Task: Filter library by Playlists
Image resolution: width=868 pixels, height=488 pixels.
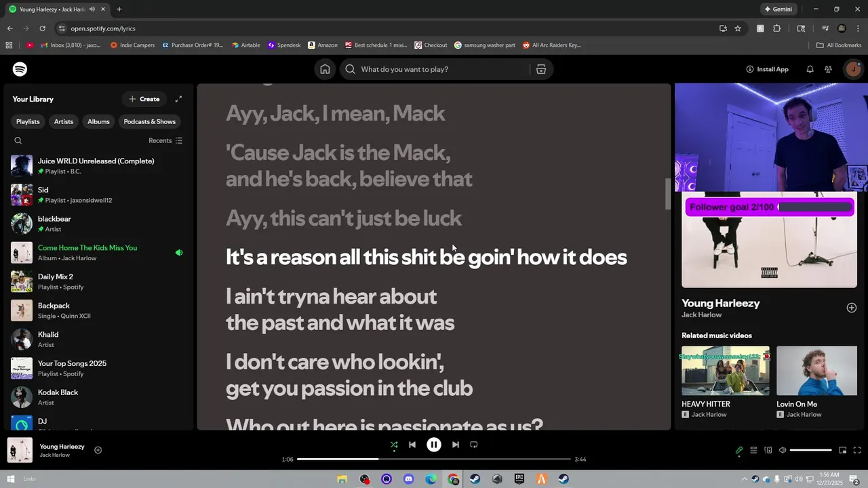Action: pyautogui.click(x=28, y=121)
